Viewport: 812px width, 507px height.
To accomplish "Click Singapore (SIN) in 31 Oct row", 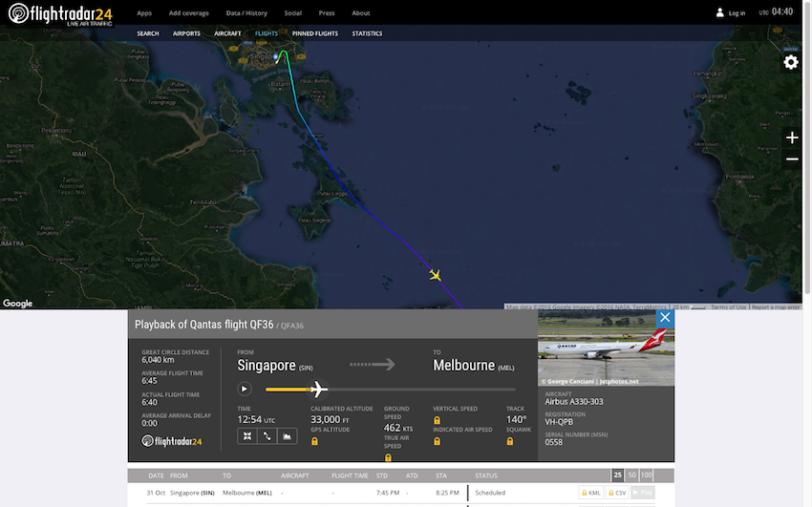I will pos(192,493).
